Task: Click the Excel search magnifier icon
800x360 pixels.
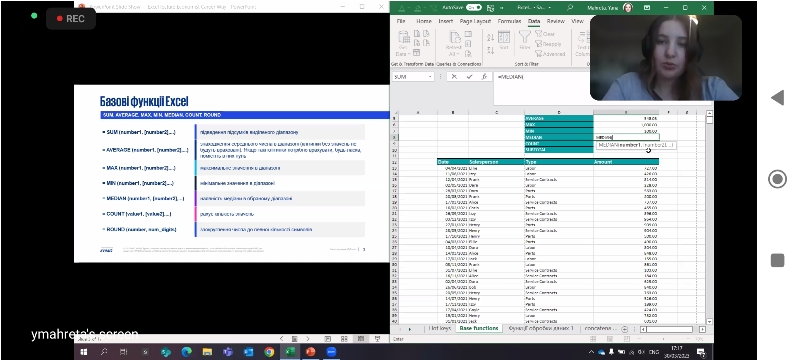Action: [570, 8]
